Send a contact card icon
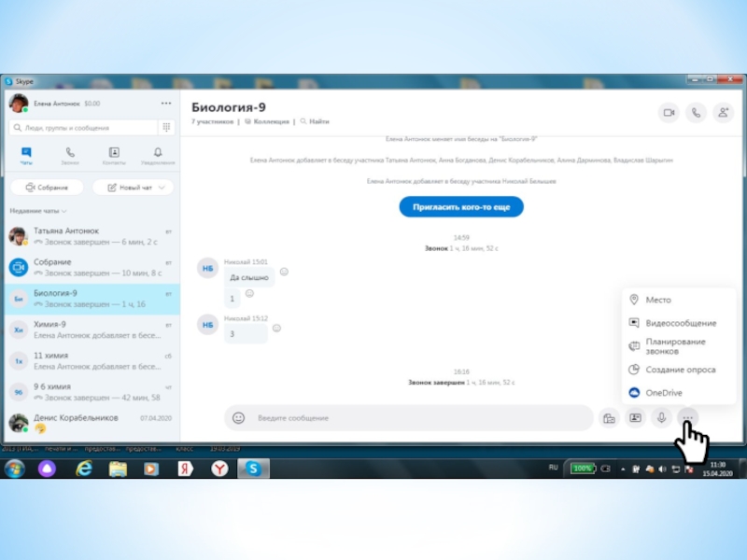Viewport: 747px width, 560px height. click(x=636, y=418)
